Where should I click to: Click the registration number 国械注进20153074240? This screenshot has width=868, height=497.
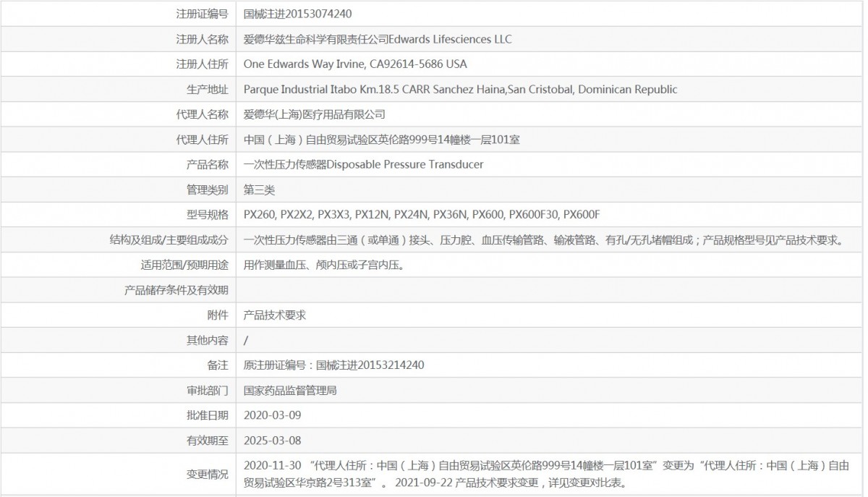click(x=298, y=14)
